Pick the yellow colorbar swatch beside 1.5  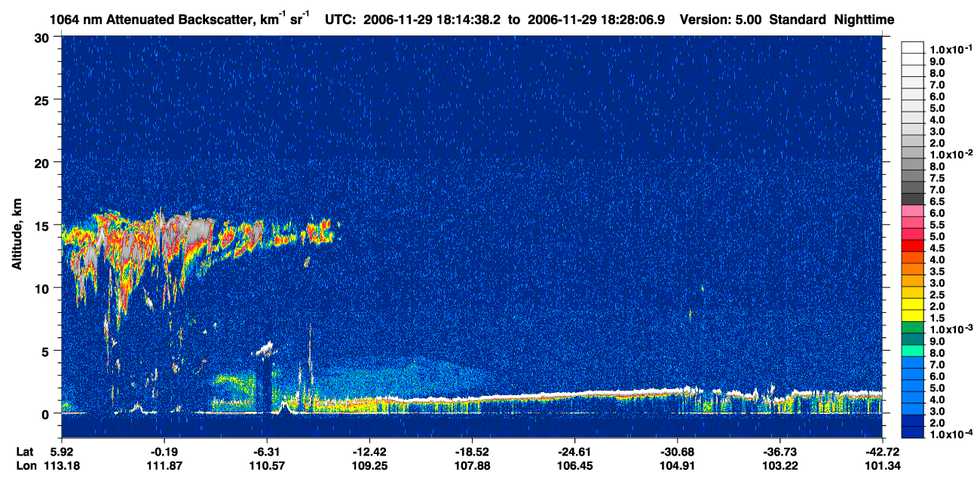(913, 317)
